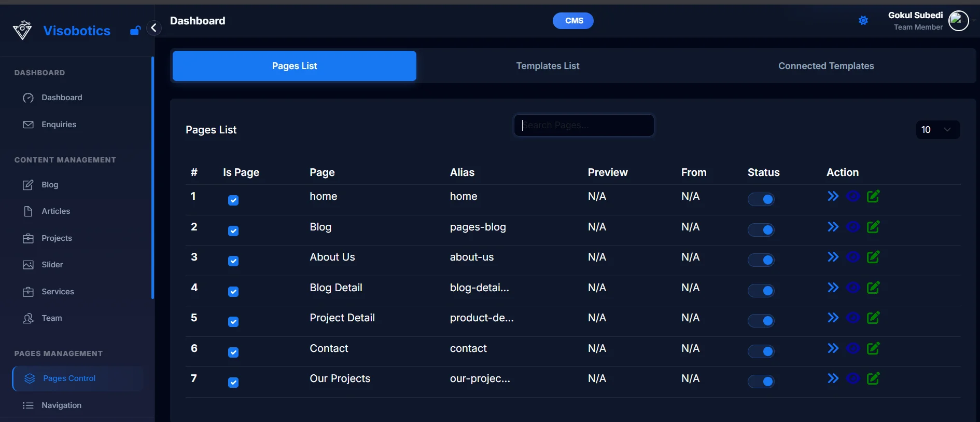Uncheck Is Page checkbox for home row
This screenshot has width=980, height=422.
pos(233,200)
